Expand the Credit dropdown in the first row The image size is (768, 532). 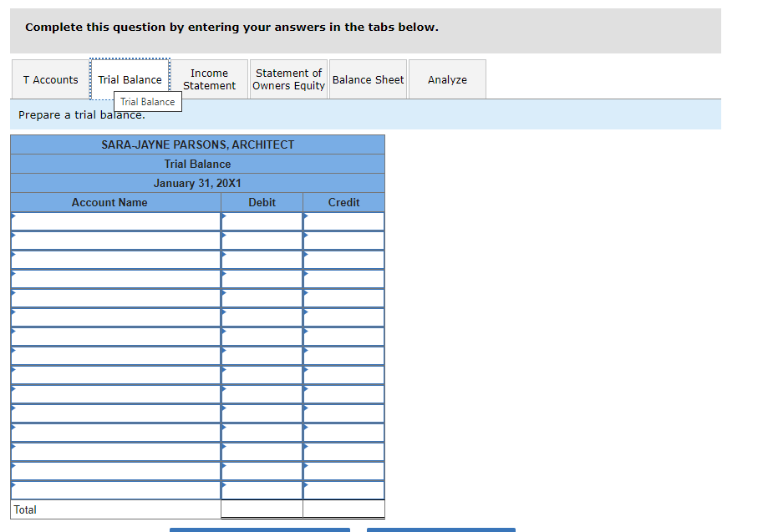[x=343, y=220]
